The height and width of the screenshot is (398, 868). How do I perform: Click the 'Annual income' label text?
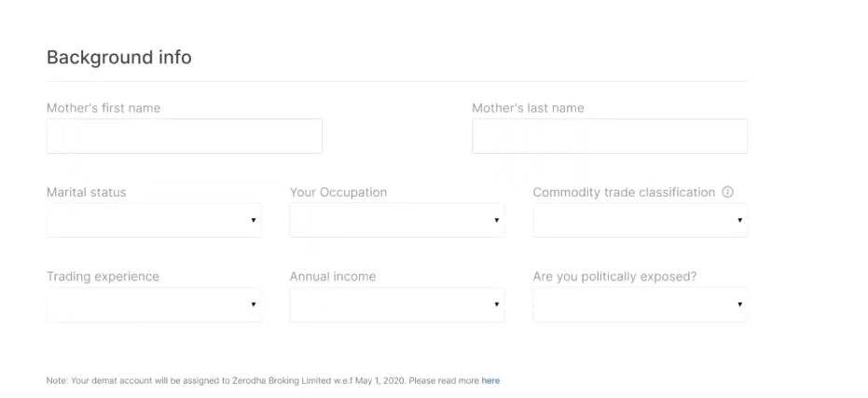coord(333,276)
